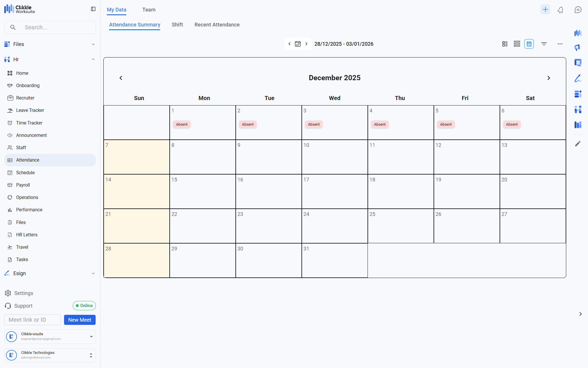
Task: Click the New Meet button
Action: [80, 320]
